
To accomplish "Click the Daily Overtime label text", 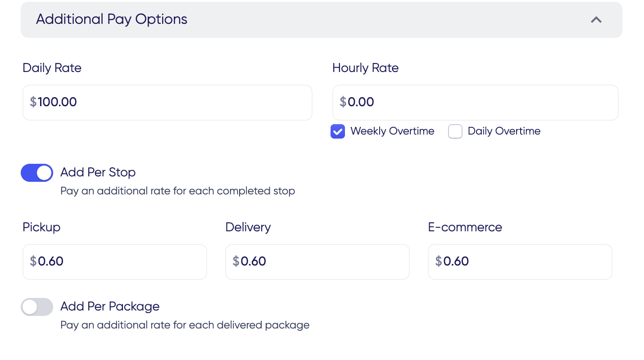I will coord(504,131).
